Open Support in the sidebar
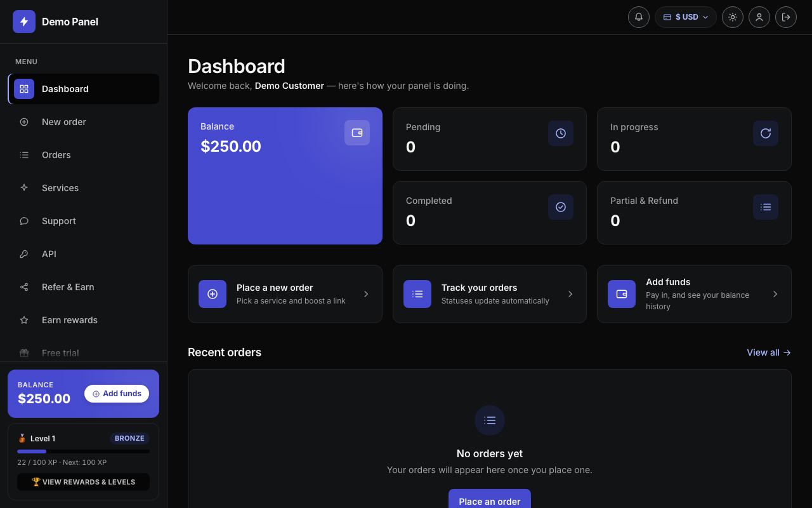This screenshot has height=508, width=812. click(84, 221)
